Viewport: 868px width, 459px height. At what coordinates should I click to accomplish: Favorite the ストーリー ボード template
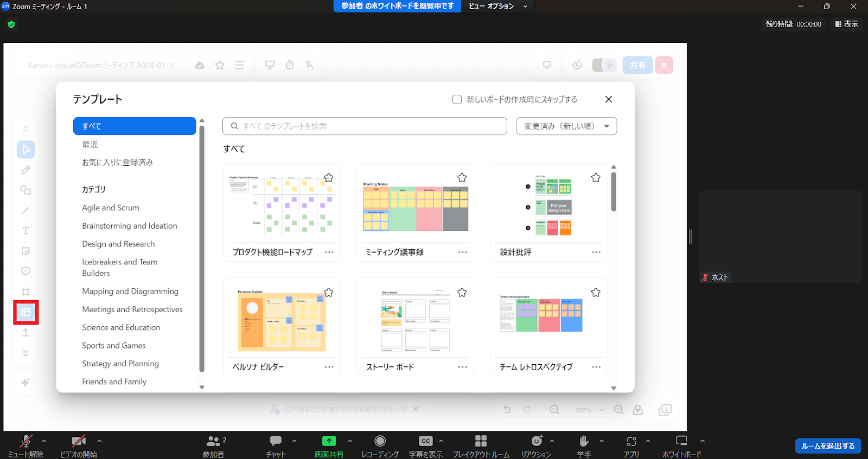pyautogui.click(x=462, y=293)
